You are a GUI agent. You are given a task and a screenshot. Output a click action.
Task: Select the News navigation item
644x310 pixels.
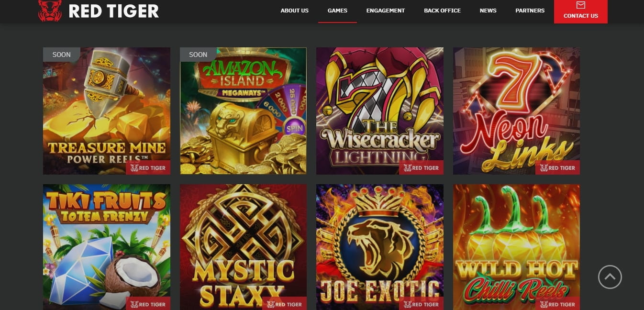point(488,10)
